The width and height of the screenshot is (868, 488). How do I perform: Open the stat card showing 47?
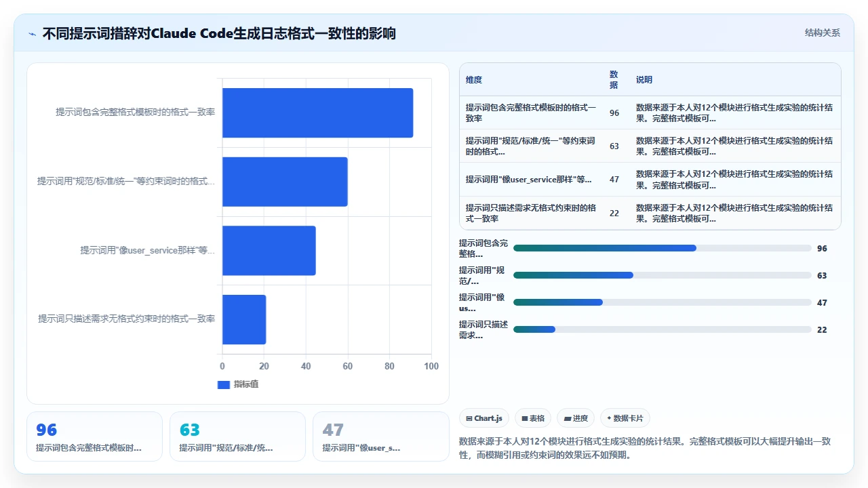(x=380, y=436)
